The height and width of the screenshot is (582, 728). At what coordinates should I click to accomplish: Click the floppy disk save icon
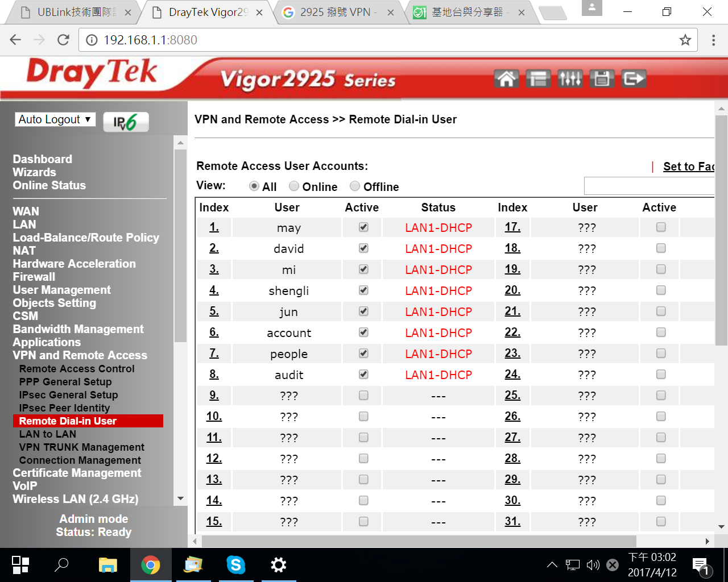click(x=602, y=78)
